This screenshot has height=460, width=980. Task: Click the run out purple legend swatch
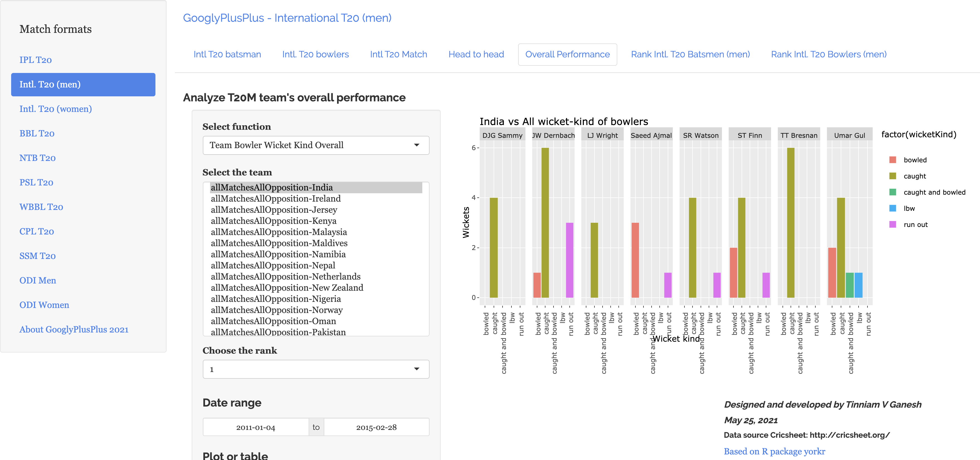[892, 225]
